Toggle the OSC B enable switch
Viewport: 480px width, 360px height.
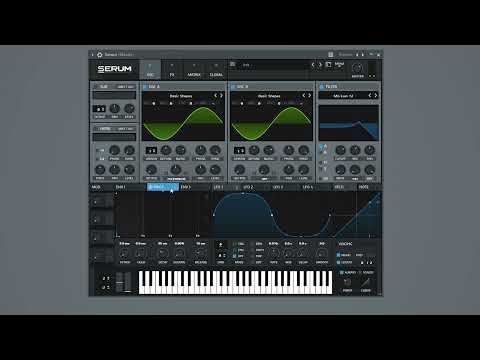point(233,87)
